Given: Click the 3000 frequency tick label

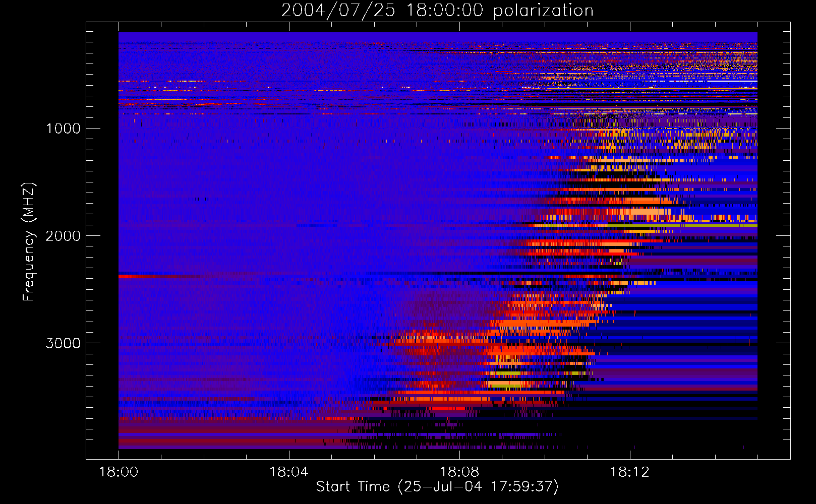Looking at the screenshot, I should (63, 343).
